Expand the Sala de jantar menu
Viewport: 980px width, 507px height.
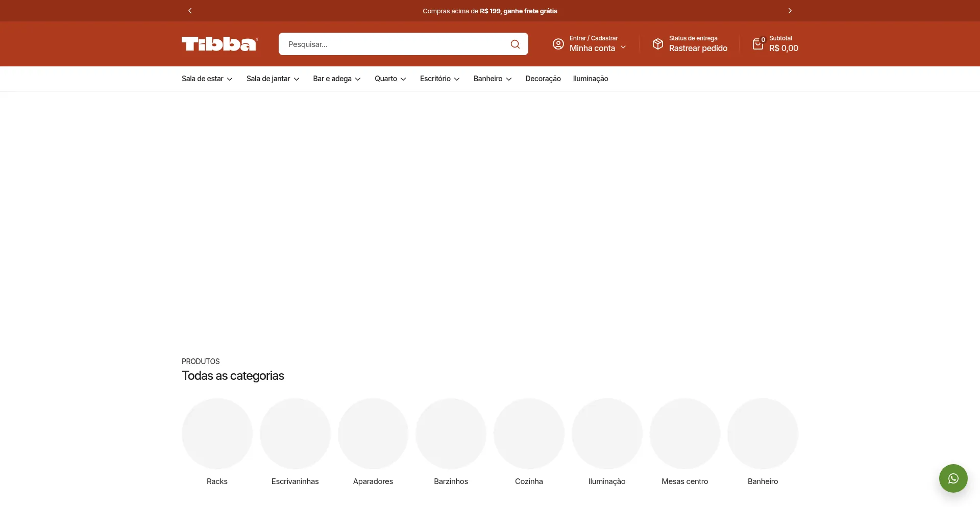pyautogui.click(x=273, y=79)
